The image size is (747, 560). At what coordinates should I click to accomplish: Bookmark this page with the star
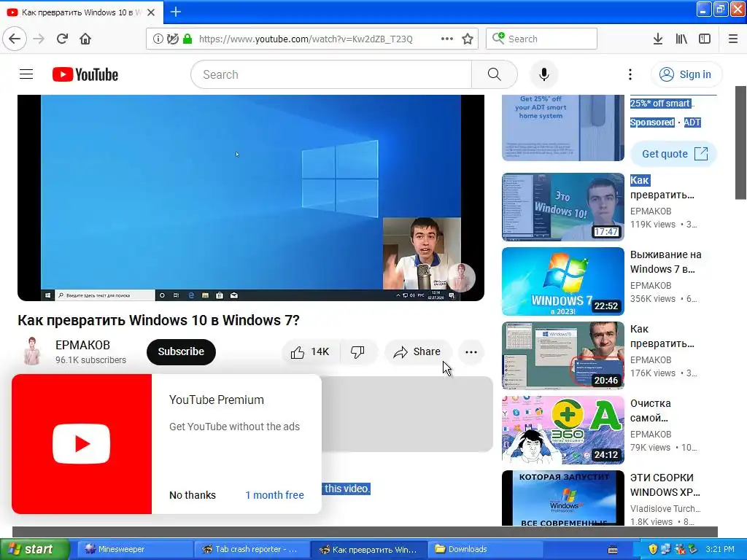tap(468, 39)
